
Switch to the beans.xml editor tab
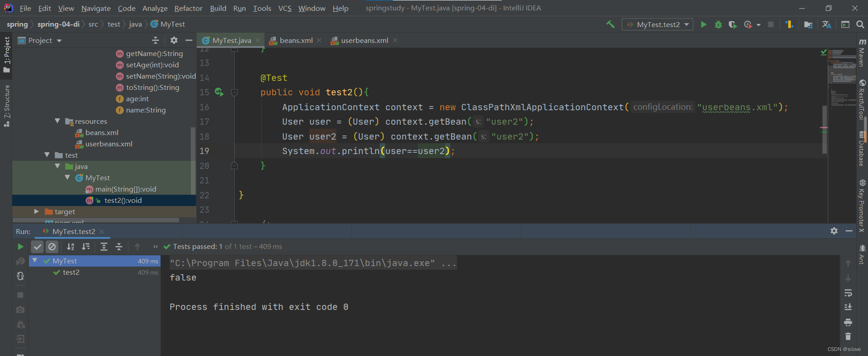coord(296,41)
